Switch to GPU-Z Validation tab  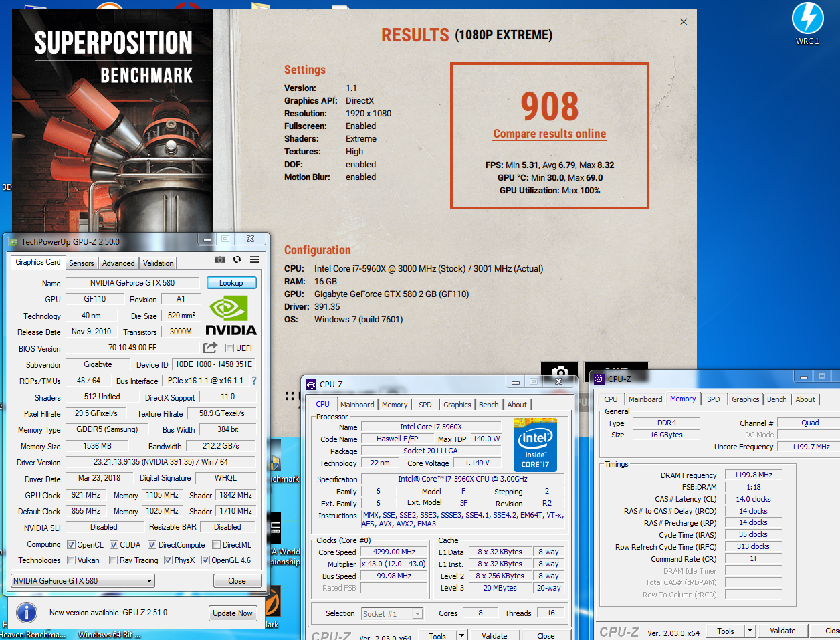coord(159,263)
